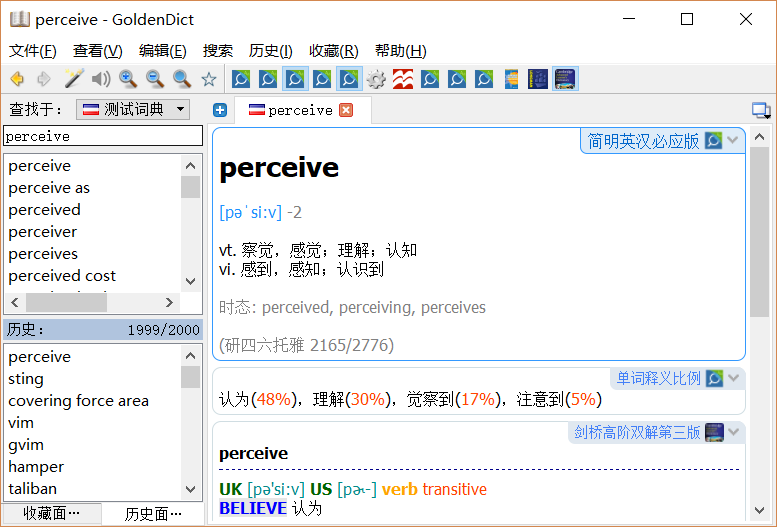The width and height of the screenshot is (777, 527).
Task: Toggle the red wave-logo dictionary icon
Action: [x=403, y=79]
